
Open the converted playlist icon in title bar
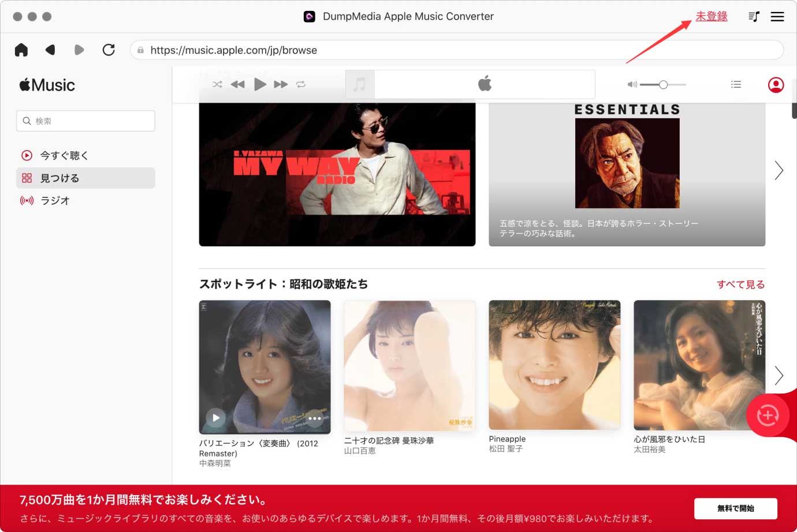(x=754, y=17)
